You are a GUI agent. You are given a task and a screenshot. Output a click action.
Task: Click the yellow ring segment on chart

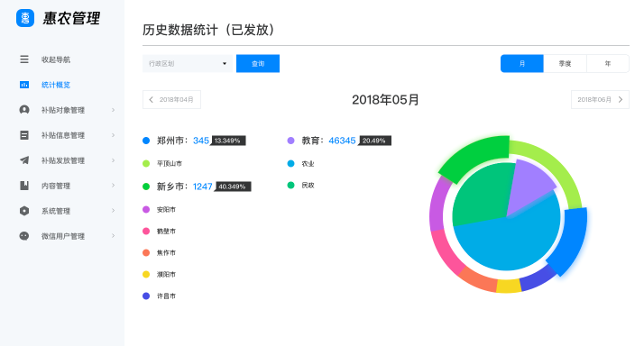click(509, 286)
